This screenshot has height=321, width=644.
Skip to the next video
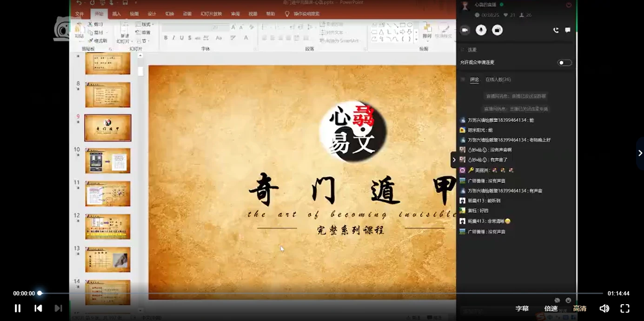(58, 308)
